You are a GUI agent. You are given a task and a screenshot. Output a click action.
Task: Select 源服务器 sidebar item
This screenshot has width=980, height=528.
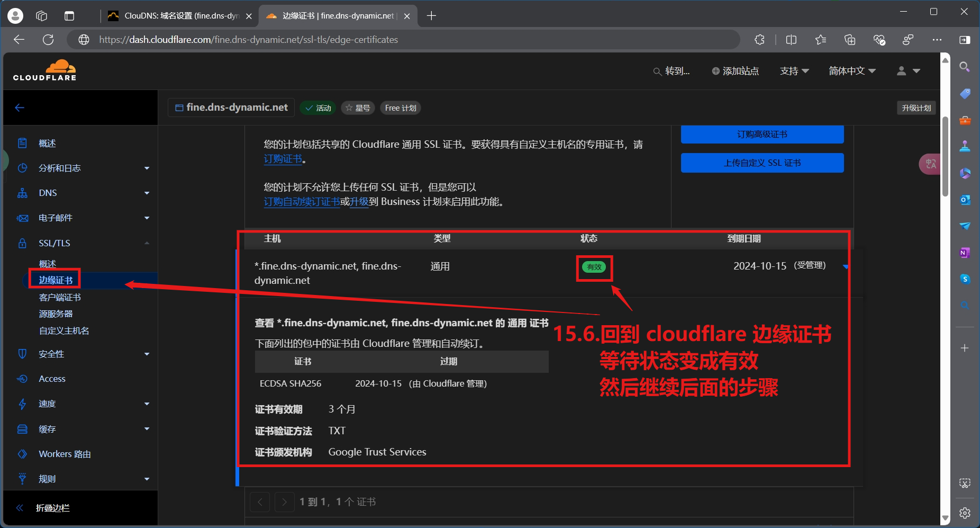tap(56, 314)
